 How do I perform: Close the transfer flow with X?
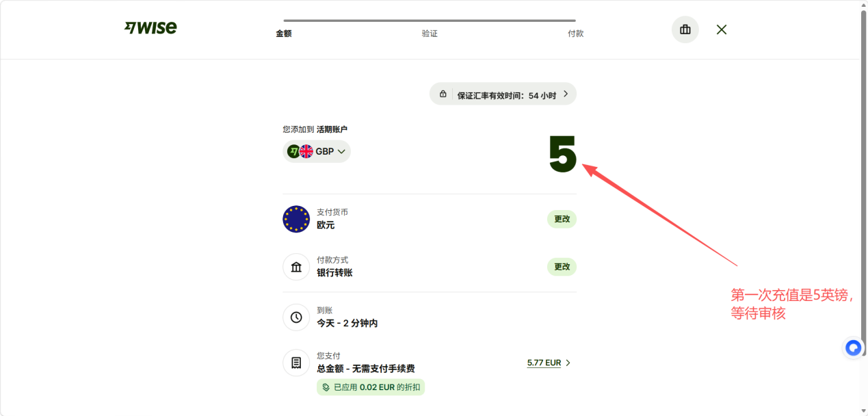point(722,29)
